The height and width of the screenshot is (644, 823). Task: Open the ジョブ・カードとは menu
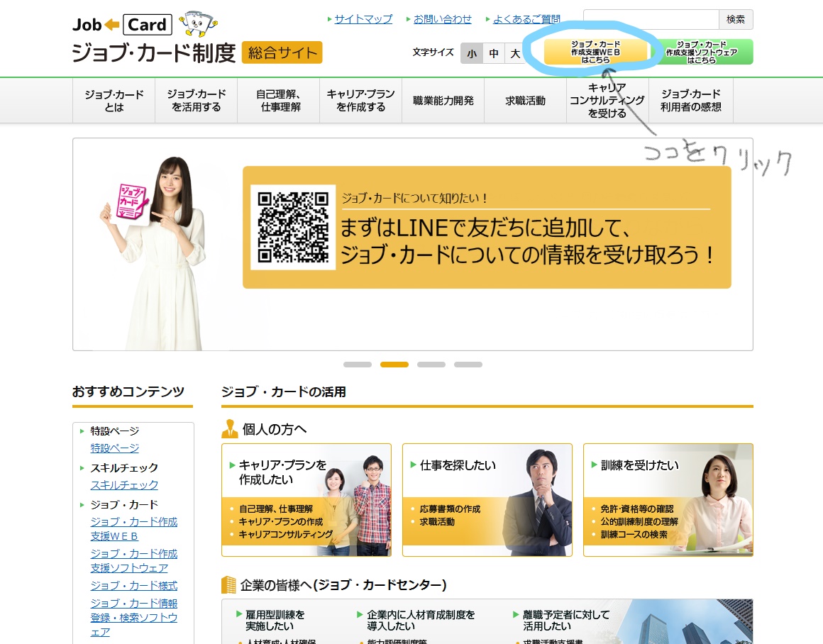pos(114,101)
